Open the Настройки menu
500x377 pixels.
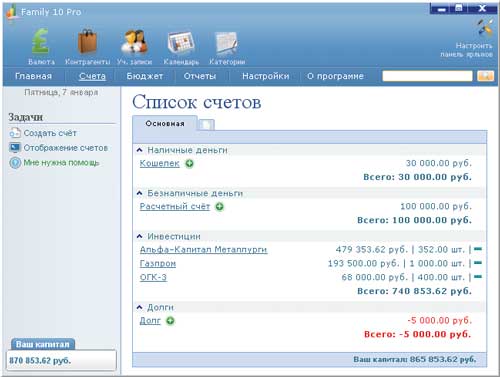click(x=266, y=76)
